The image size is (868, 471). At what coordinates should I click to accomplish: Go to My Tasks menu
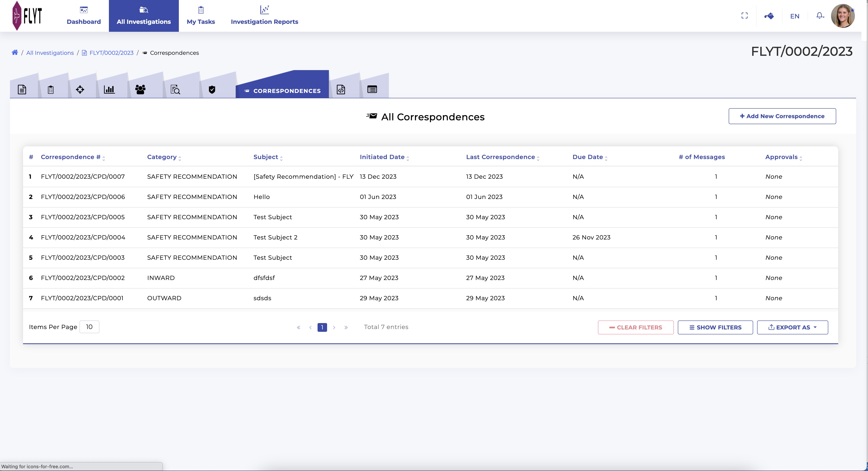pos(201,16)
